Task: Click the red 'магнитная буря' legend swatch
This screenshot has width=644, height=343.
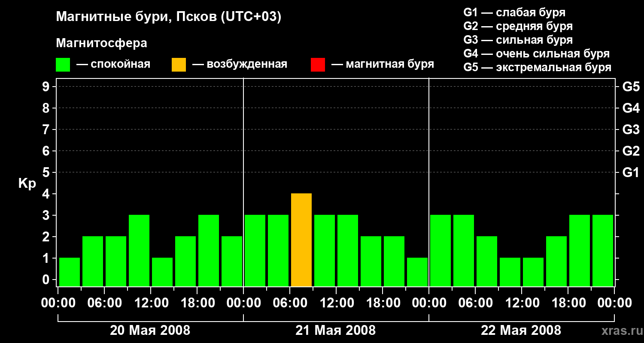Action: click(318, 64)
